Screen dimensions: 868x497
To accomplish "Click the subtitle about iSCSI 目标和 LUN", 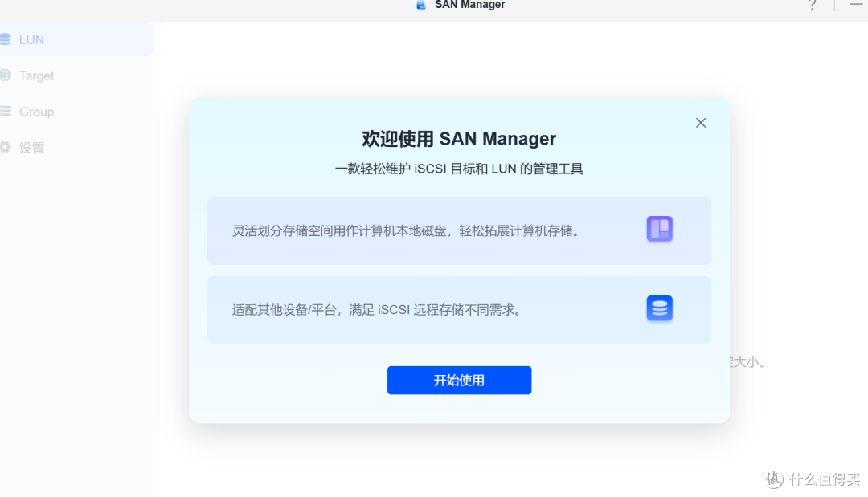I will (x=459, y=169).
